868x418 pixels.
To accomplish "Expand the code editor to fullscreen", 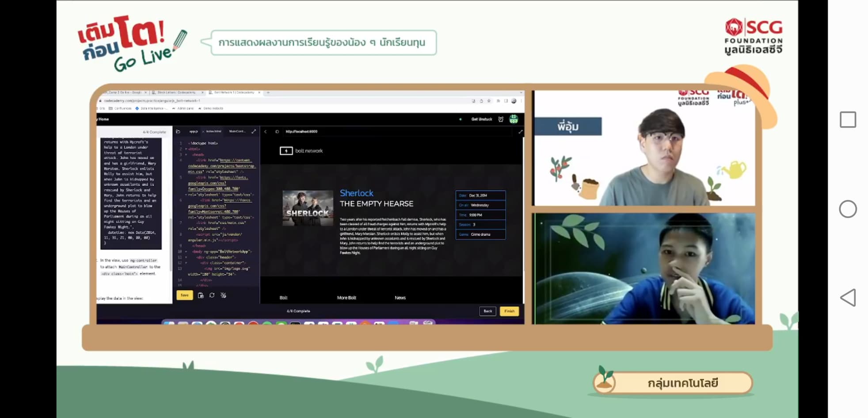I will [x=254, y=131].
